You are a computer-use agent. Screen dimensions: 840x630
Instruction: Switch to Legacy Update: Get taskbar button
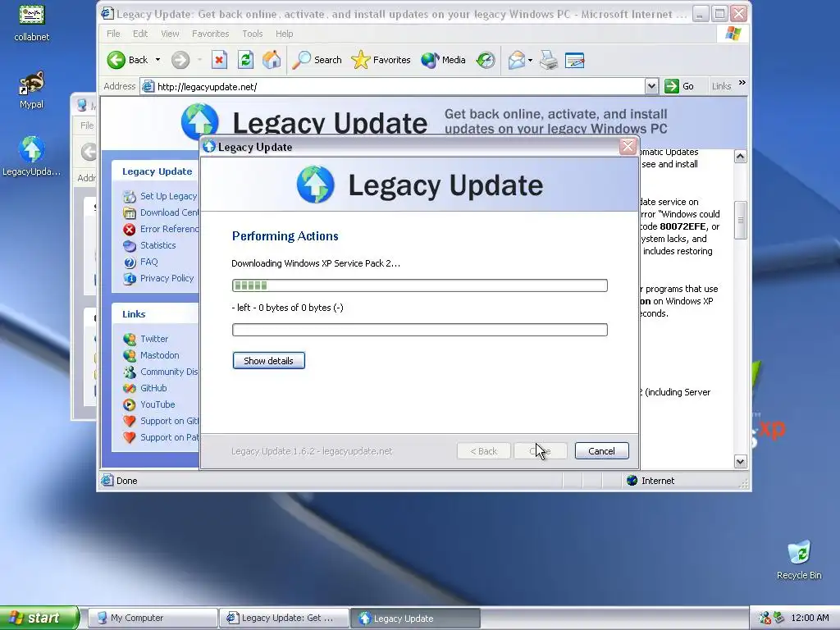click(x=285, y=619)
